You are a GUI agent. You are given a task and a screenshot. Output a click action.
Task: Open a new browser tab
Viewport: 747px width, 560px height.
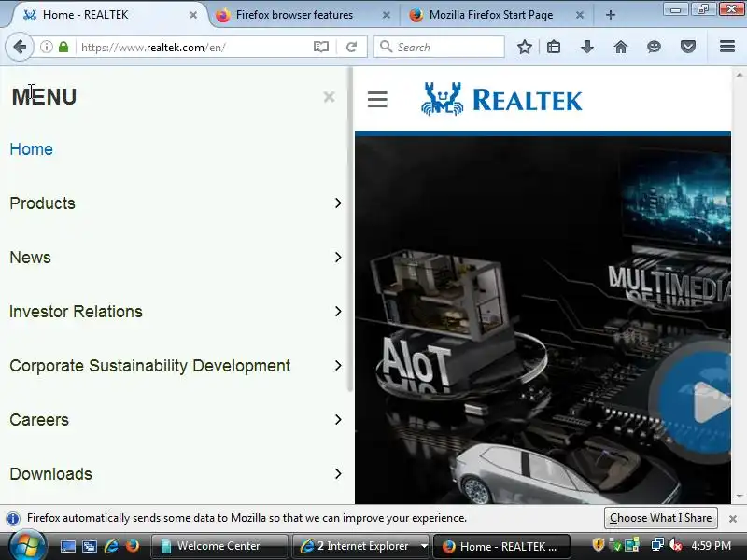point(611,15)
